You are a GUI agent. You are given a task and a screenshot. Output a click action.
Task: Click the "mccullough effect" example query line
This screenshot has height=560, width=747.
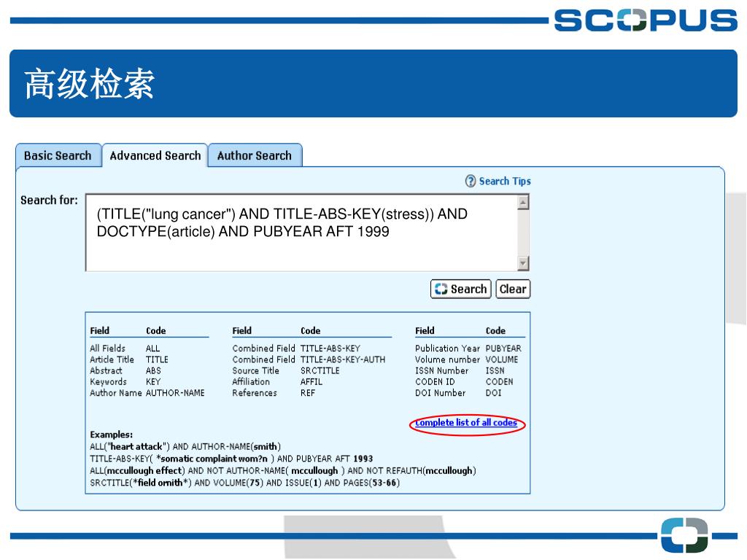click(282, 470)
